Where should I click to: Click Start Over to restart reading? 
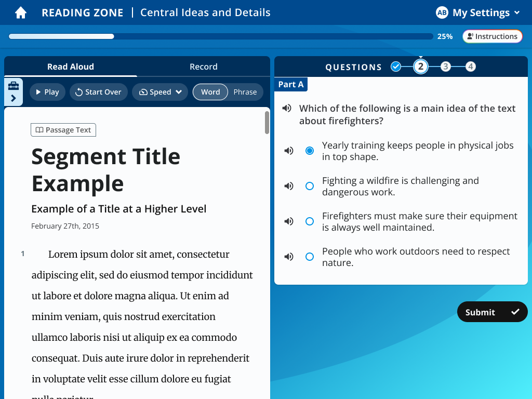[x=98, y=92]
